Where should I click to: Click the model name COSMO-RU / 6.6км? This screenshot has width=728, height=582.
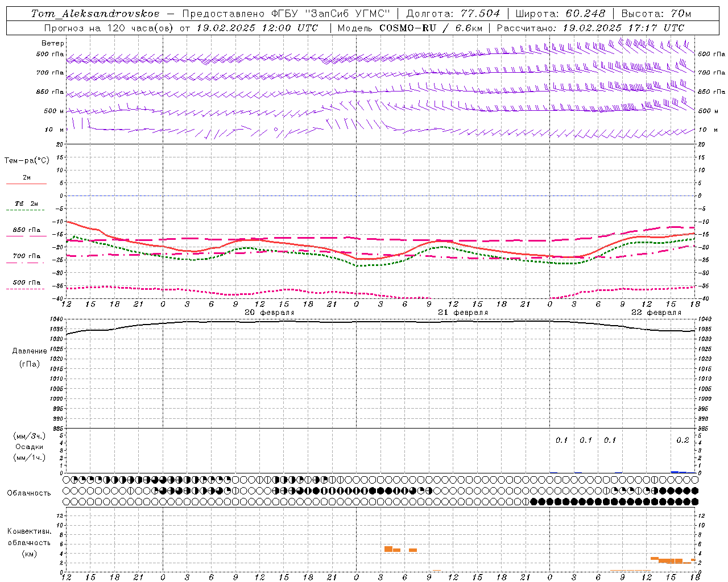point(431,28)
